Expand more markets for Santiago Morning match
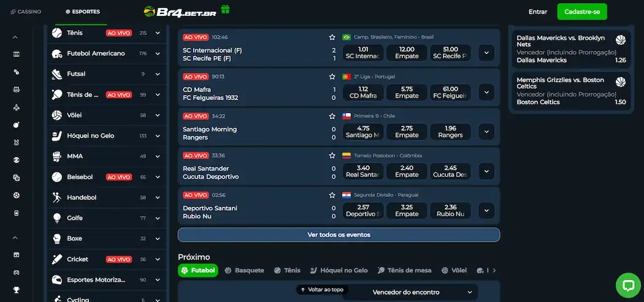The width and height of the screenshot is (644, 302). (x=487, y=132)
